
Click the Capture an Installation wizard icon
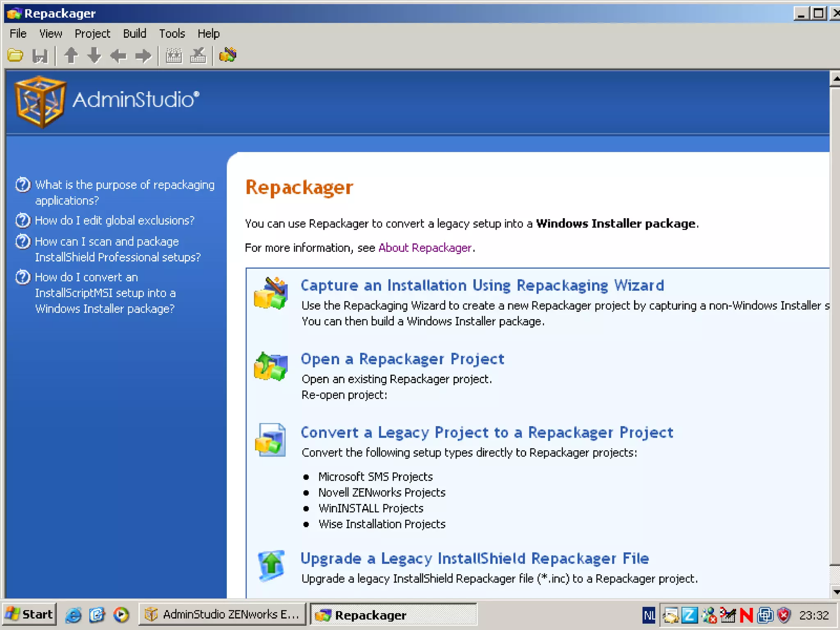[271, 294]
